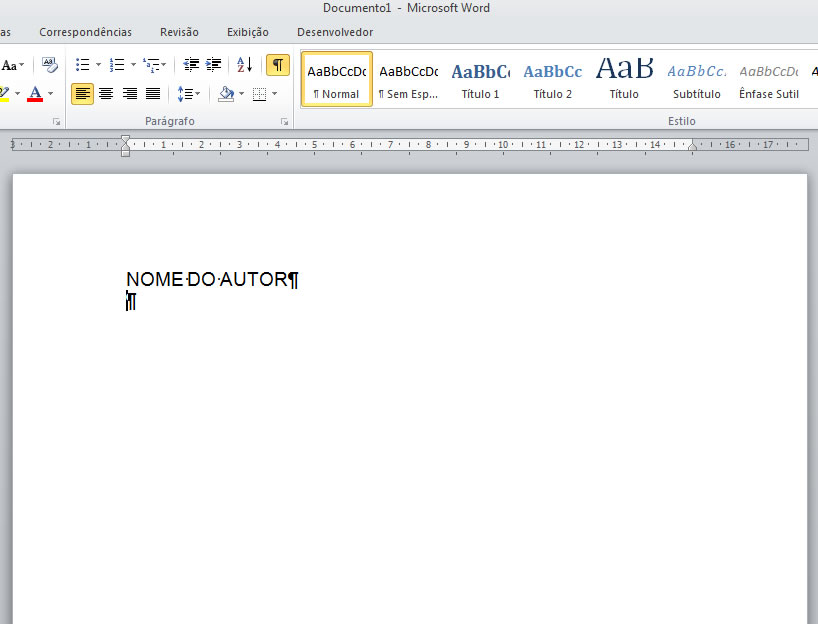The width and height of the screenshot is (818, 624).
Task: Switch to the Exibição tab
Action: click(x=248, y=32)
